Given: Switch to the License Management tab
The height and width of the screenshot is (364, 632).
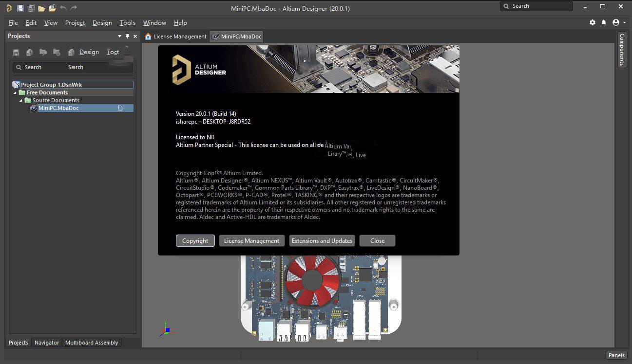Looking at the screenshot, I should click(176, 36).
